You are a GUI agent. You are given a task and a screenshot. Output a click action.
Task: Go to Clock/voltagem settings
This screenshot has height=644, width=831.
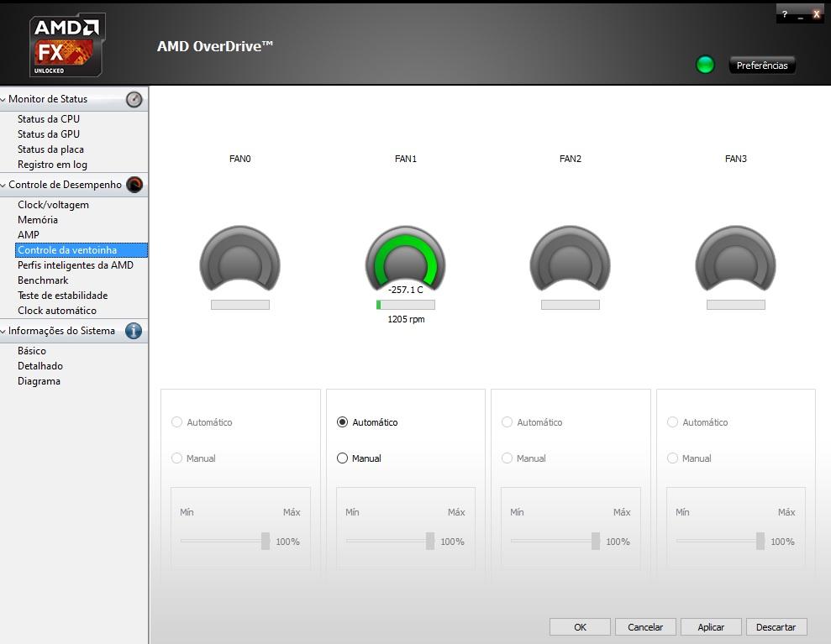pyautogui.click(x=53, y=205)
